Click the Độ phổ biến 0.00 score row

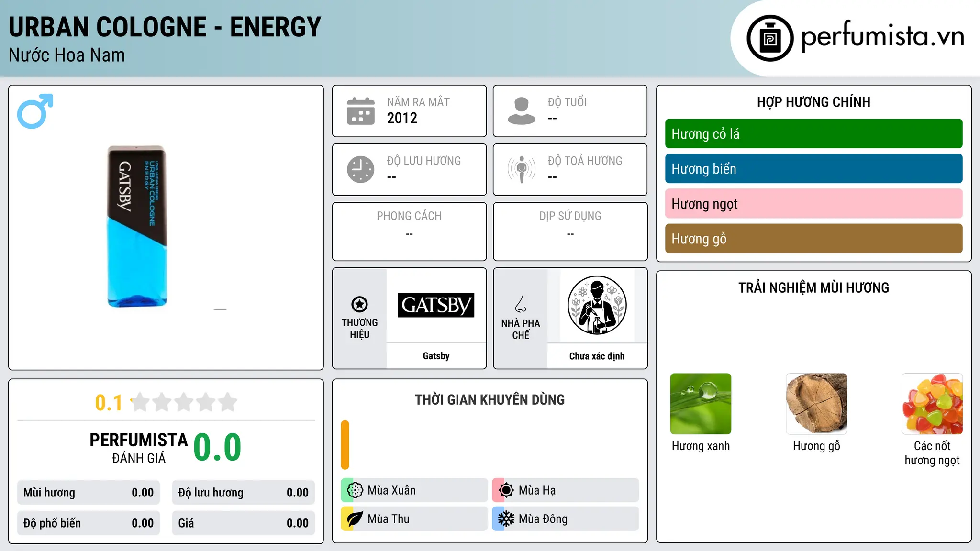[89, 523]
